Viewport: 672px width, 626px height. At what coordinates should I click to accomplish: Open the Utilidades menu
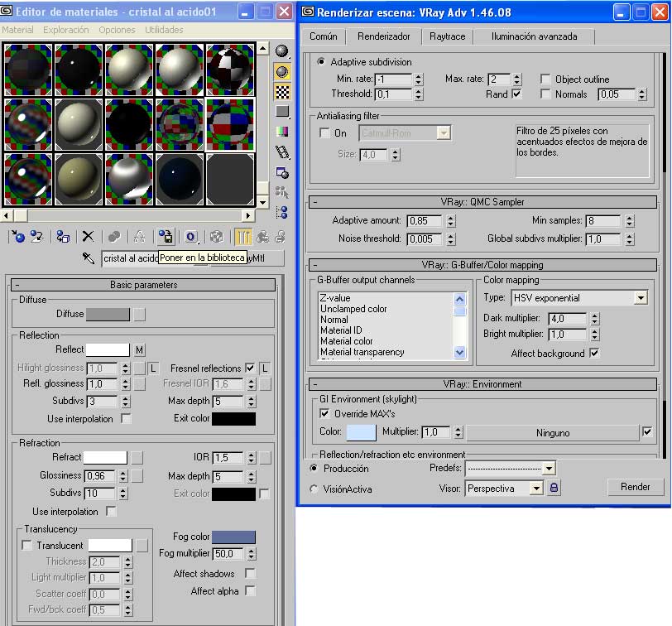[164, 30]
